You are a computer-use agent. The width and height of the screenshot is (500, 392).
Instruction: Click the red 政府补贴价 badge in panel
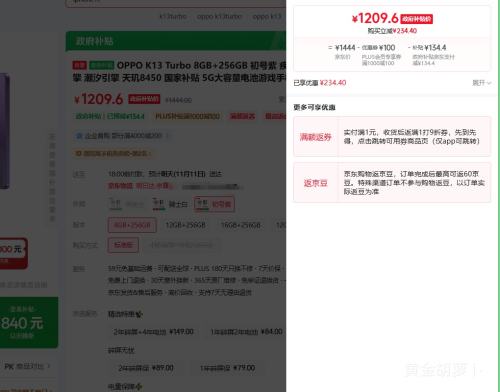coord(416,19)
